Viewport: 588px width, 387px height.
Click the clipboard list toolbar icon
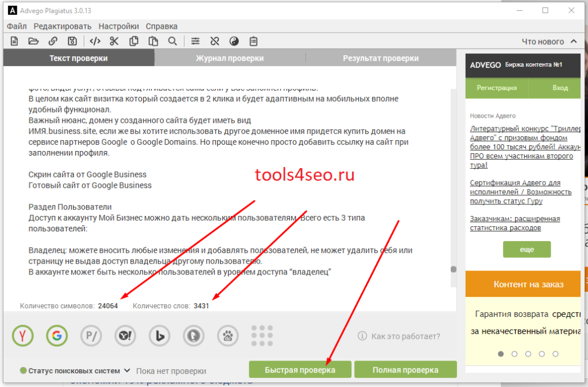click(254, 41)
